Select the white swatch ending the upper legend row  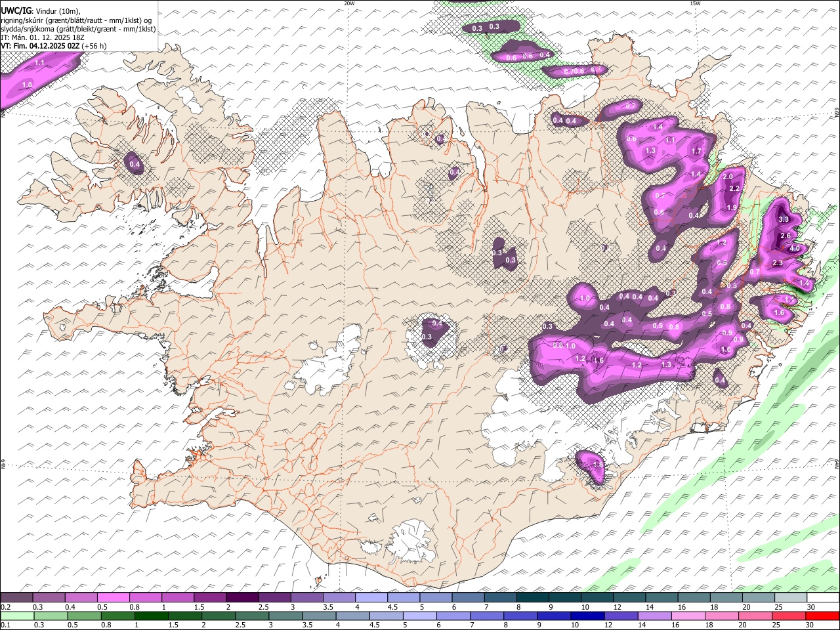point(823,598)
